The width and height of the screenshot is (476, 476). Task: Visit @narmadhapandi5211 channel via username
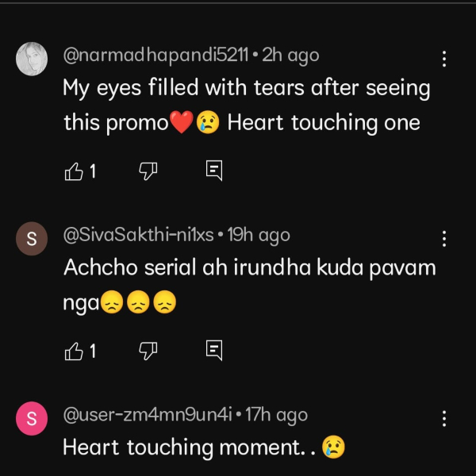pyautogui.click(x=155, y=55)
